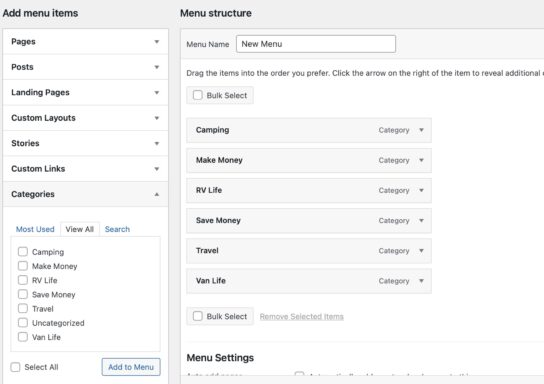Viewport: 544px width, 384px height.
Task: Check the RV Life category checkbox
Action: coord(23,280)
